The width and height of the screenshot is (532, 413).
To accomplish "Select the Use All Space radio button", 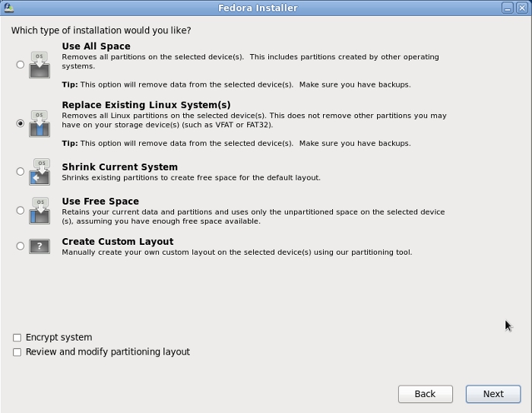I will point(21,65).
